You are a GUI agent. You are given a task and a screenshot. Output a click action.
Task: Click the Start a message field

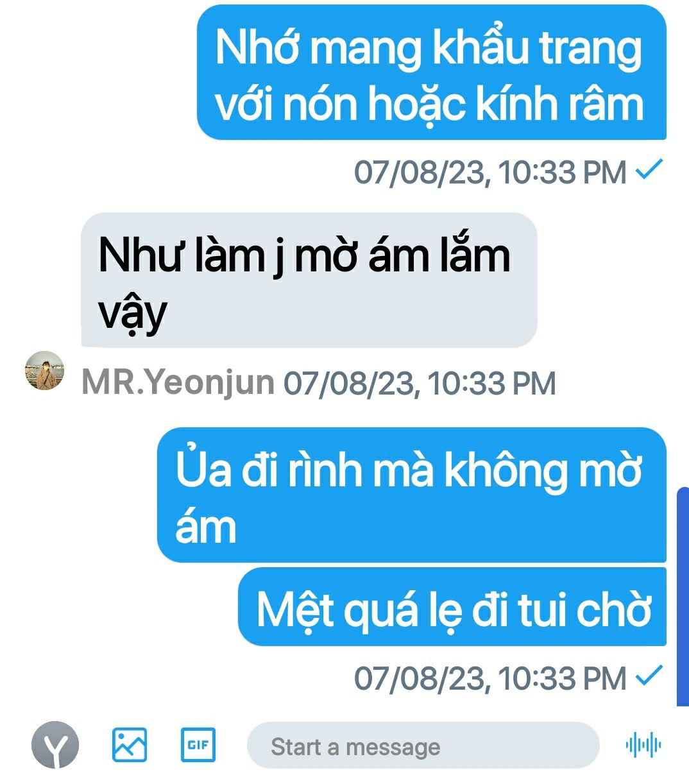(423, 746)
